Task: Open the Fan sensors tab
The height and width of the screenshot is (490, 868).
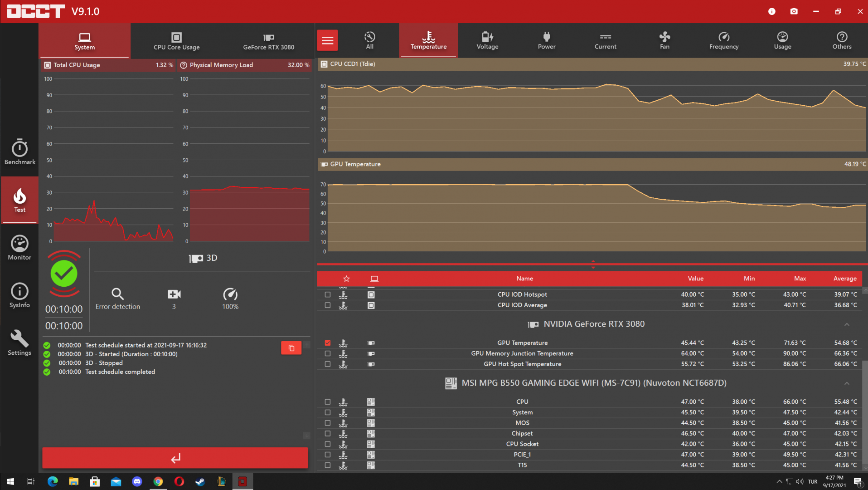Action: (x=664, y=40)
